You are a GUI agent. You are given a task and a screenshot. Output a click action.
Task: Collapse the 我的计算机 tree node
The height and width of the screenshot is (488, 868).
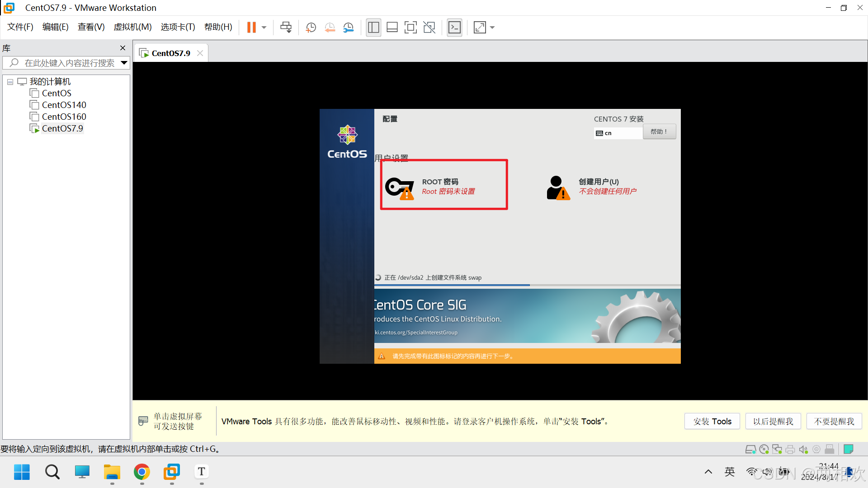pos(10,82)
